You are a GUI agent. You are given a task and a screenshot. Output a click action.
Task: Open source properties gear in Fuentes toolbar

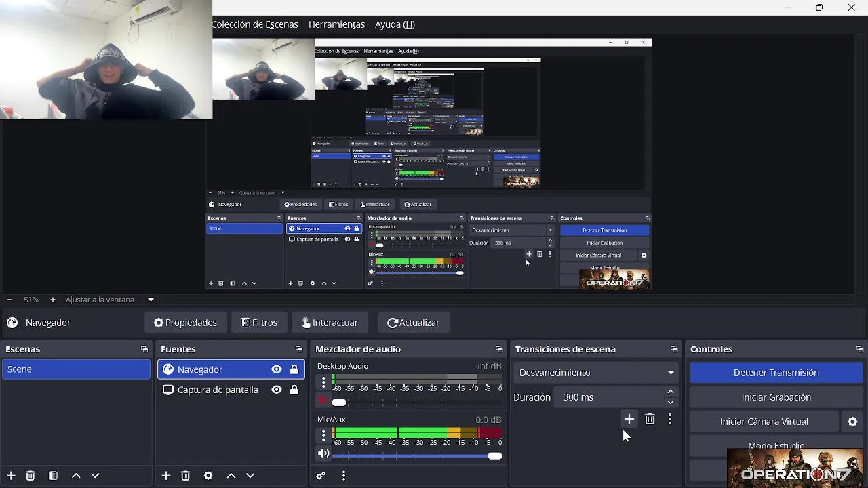(x=208, y=476)
